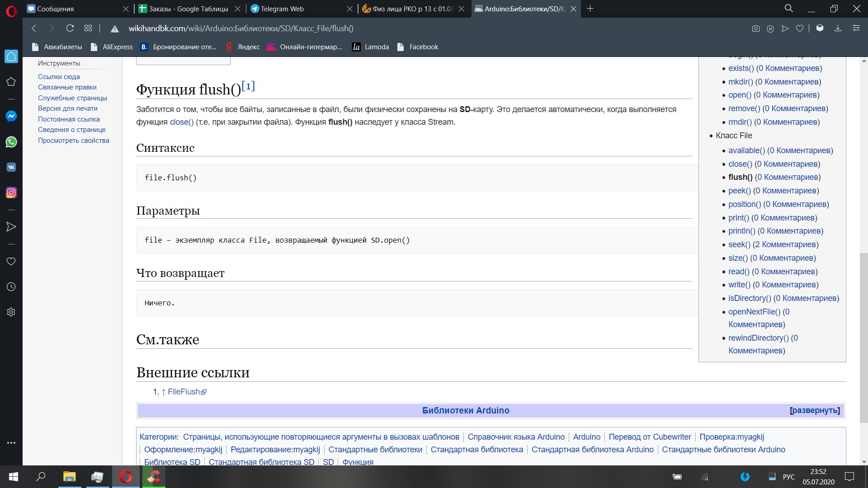868x488 pixels.
Task: Open position() function link
Action: point(745,204)
